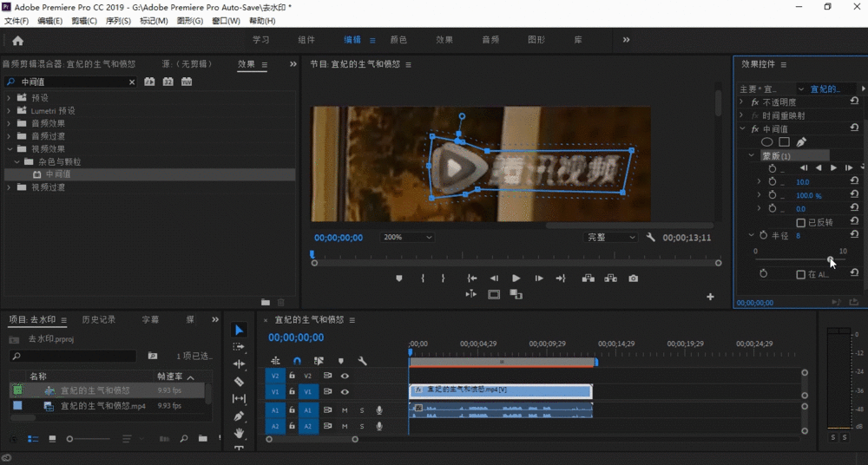
Task: Select free draw bezier pen mask tool
Action: tap(801, 142)
